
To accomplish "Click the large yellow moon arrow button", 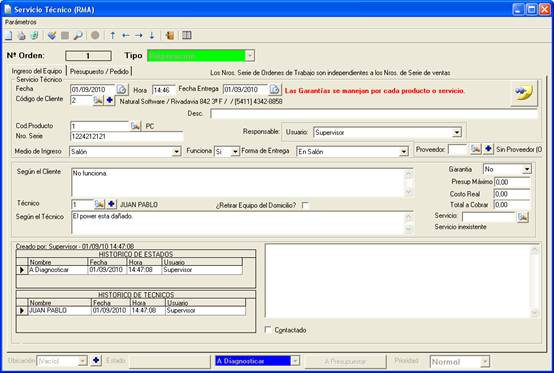I will [524, 93].
